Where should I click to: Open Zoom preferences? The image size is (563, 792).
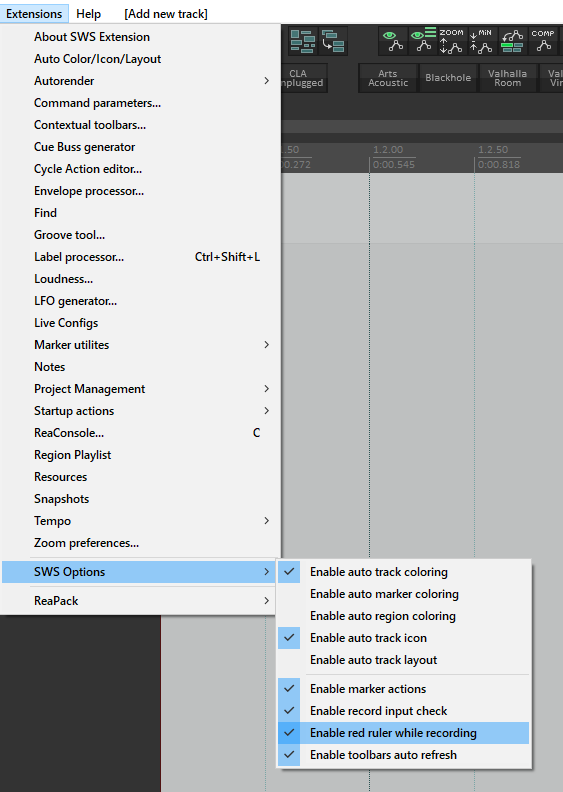click(139, 543)
